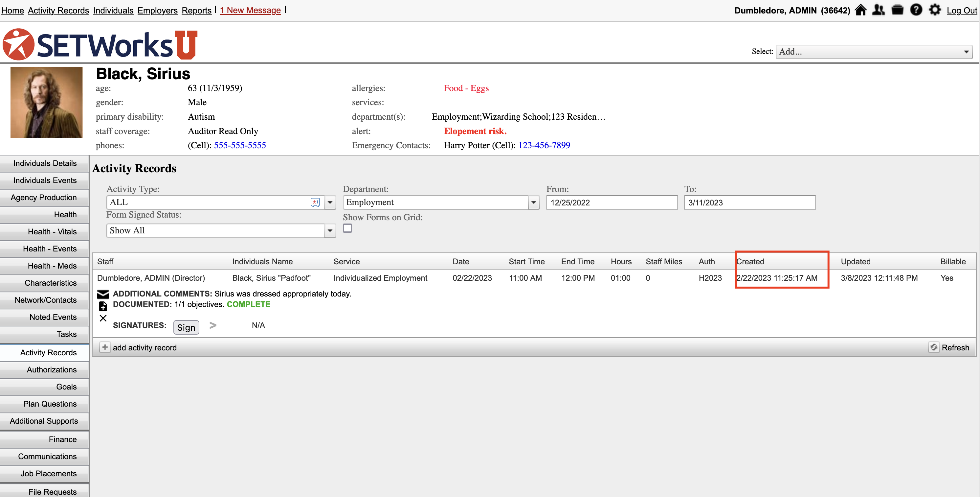Click the refresh arrows icon
Screen dimensions: 980x497
[x=934, y=347]
